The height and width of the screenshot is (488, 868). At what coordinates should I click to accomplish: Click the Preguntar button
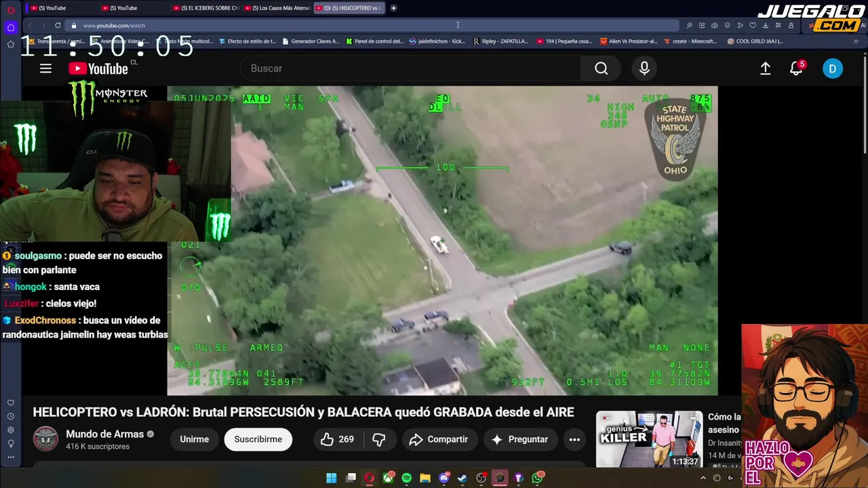(520, 439)
